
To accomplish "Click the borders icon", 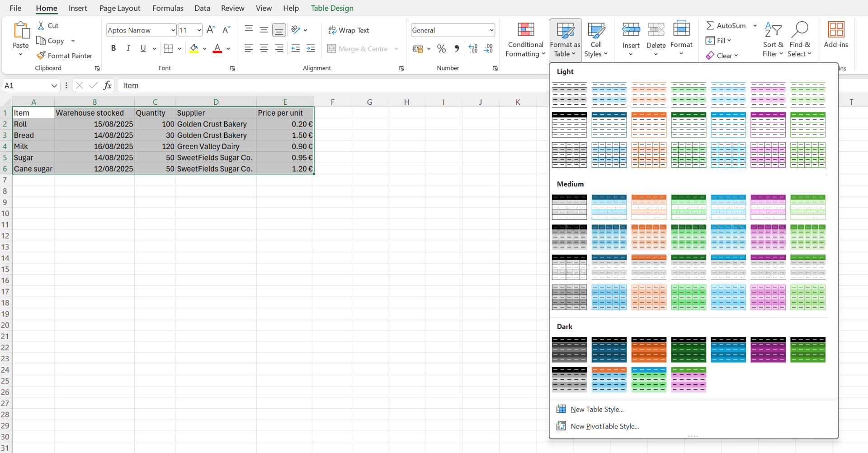I will click(168, 48).
